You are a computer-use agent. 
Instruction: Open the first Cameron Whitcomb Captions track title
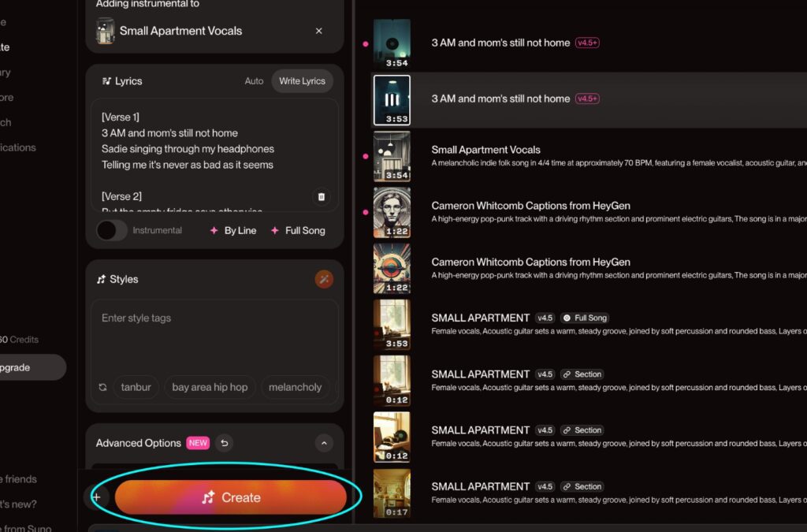[x=530, y=206]
